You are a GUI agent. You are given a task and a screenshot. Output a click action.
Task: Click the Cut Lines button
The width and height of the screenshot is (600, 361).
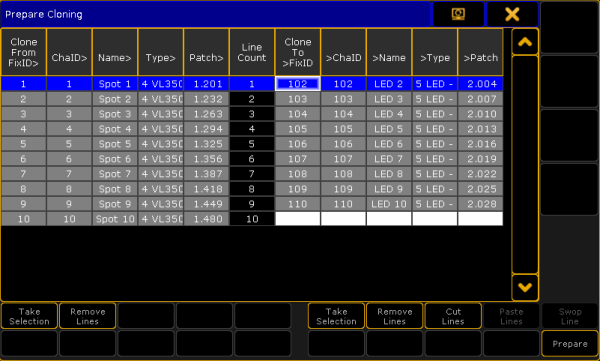point(453,316)
